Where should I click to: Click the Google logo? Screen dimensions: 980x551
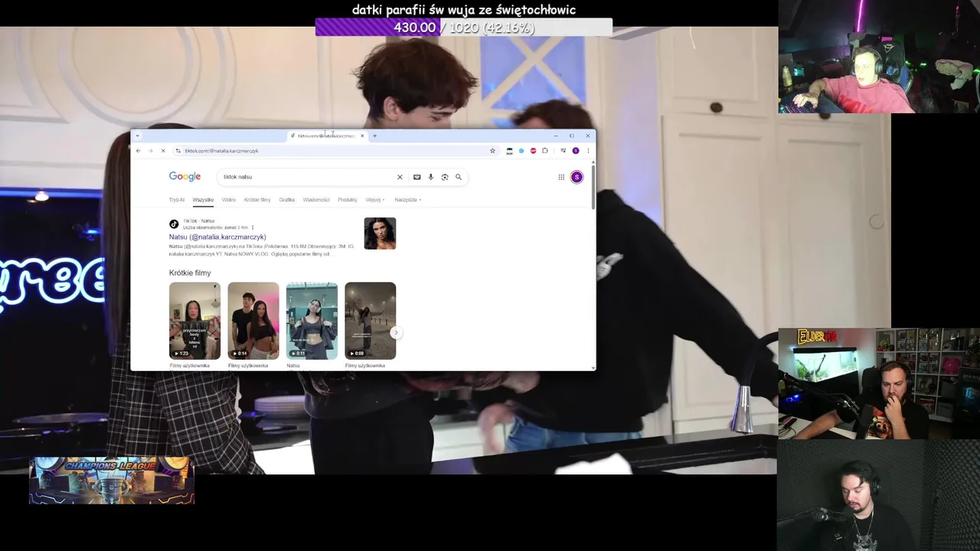tap(185, 177)
